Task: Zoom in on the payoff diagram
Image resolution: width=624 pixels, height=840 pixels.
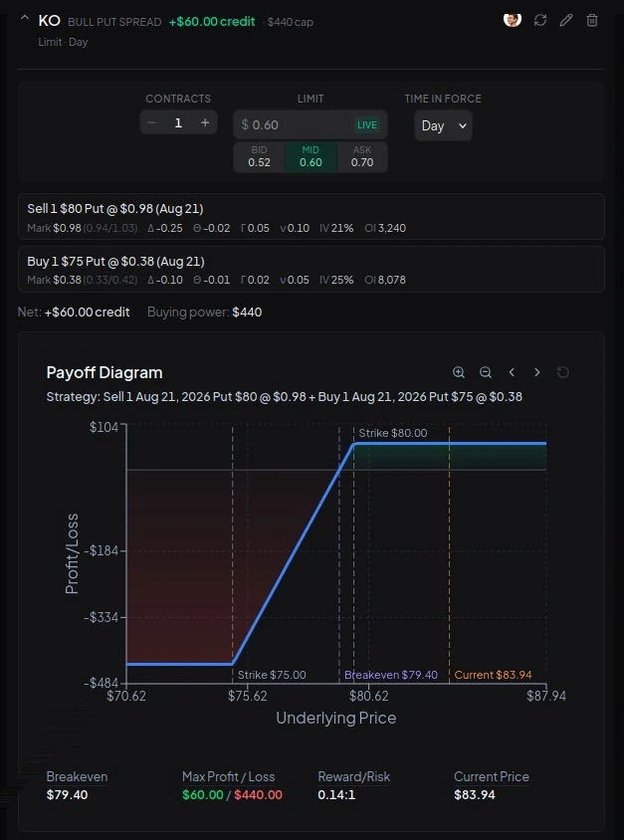Action: [x=459, y=372]
